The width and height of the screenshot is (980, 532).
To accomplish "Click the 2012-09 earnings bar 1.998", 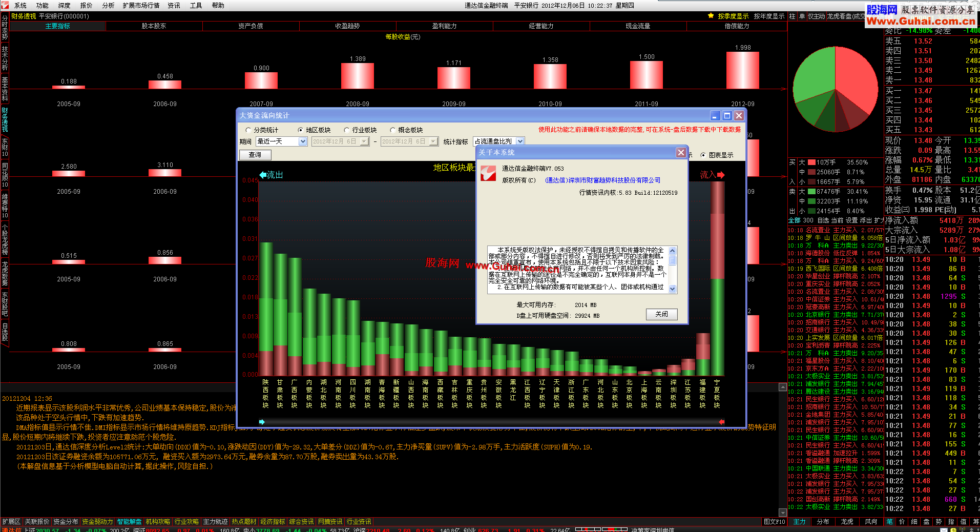I will click(742, 70).
